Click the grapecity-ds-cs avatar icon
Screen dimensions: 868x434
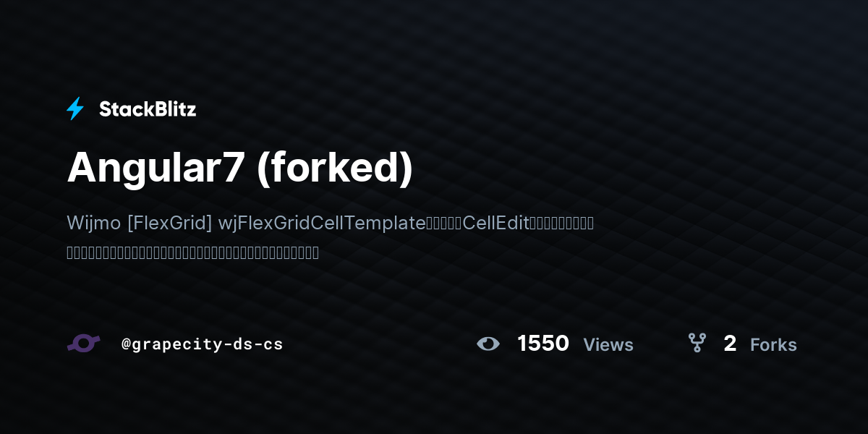click(83, 344)
